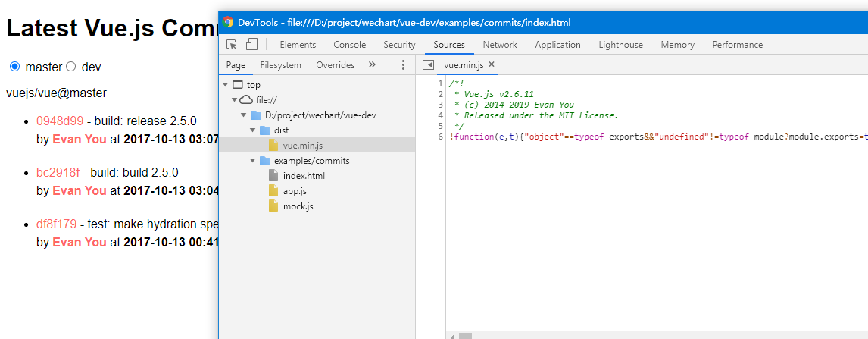The image size is (868, 339).
Task: Click the DevTools window title text
Action: point(404,23)
